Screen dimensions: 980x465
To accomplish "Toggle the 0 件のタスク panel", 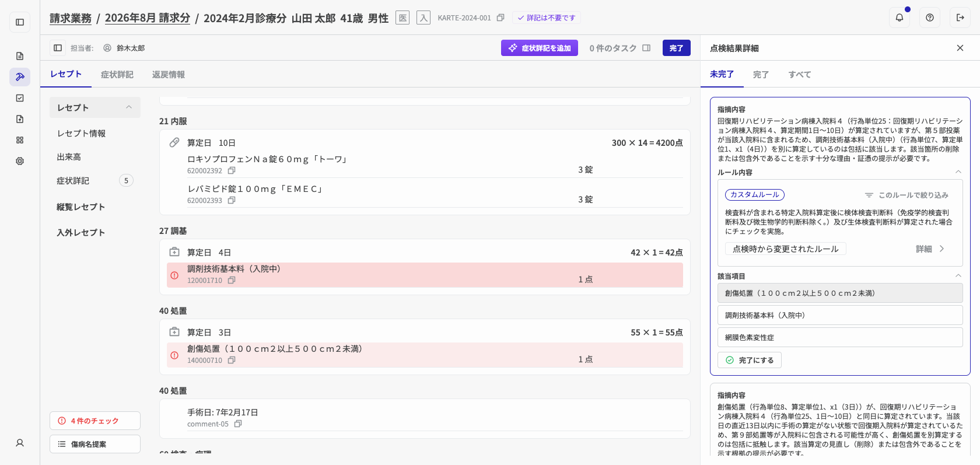I will pos(619,48).
